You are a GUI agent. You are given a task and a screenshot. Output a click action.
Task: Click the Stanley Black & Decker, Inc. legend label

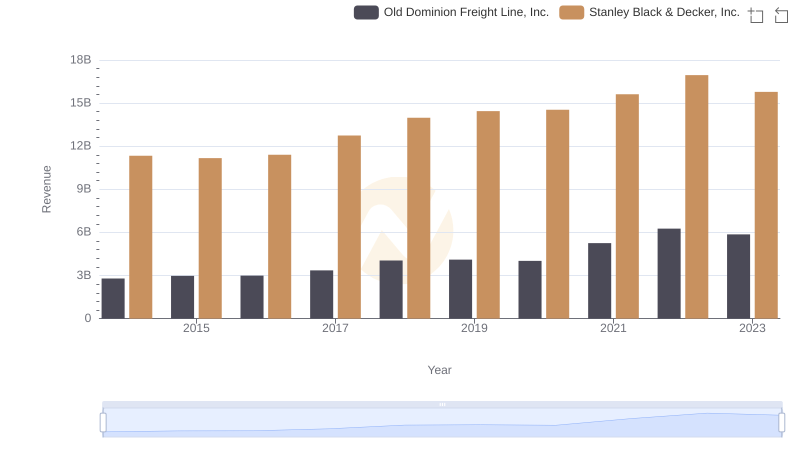pyautogui.click(x=664, y=12)
